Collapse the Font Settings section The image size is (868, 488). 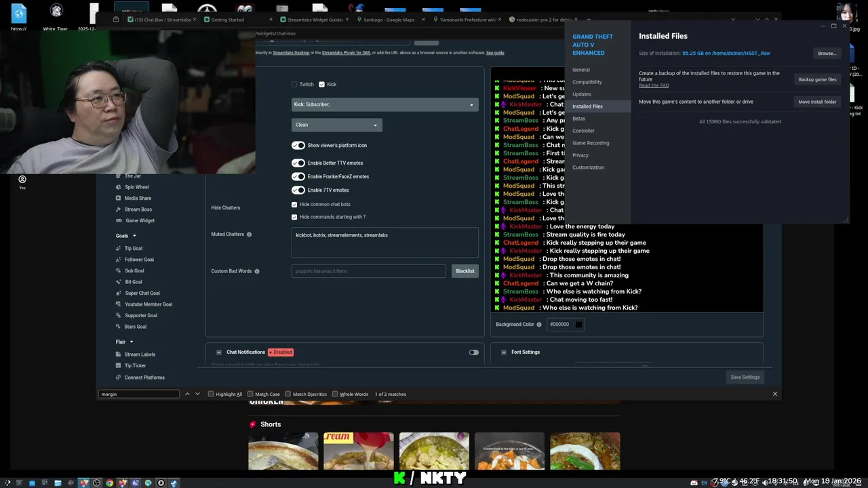tap(504, 352)
